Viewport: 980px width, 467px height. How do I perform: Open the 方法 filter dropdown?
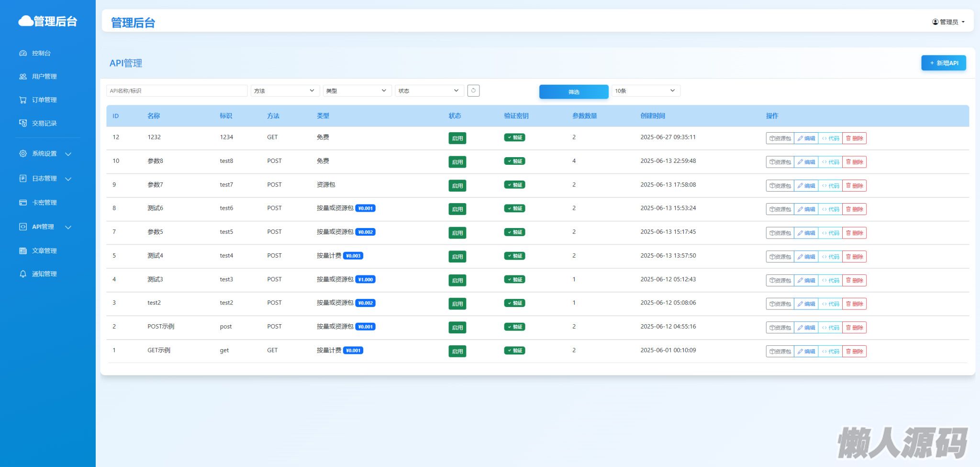click(285, 91)
